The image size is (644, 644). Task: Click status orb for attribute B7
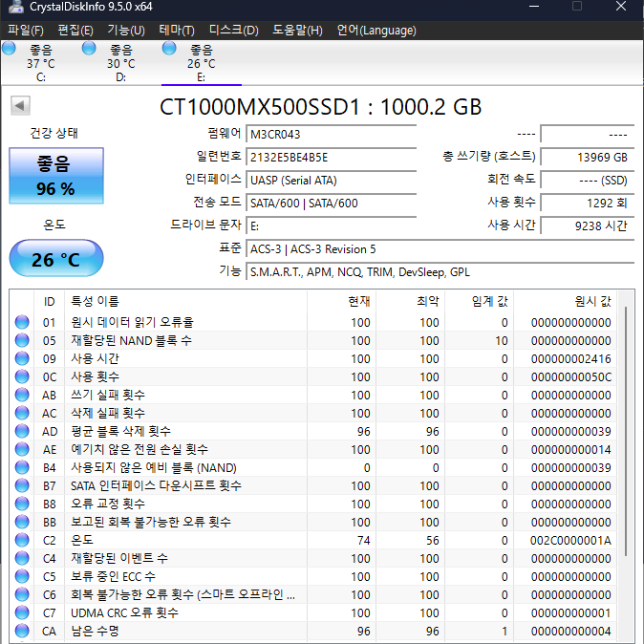(x=22, y=485)
